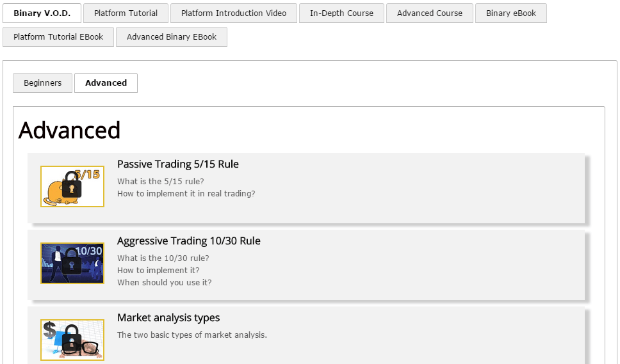
Task: Open the Aggressive Trading 10/30 Rule title
Action: tap(189, 241)
